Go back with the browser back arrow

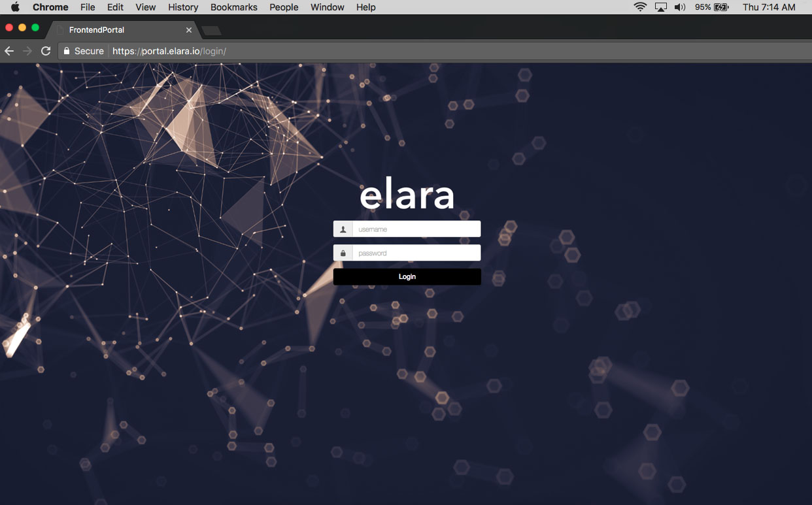9,51
